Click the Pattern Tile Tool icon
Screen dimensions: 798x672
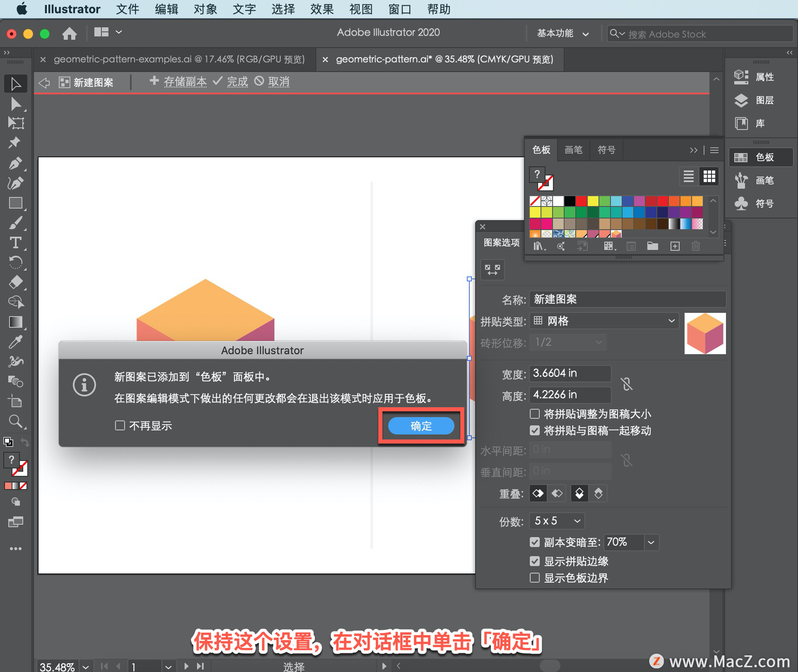(493, 270)
